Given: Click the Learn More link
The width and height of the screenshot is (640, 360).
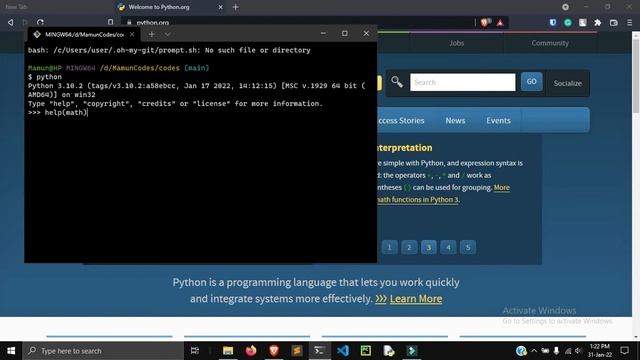Looking at the screenshot, I should [x=416, y=299].
